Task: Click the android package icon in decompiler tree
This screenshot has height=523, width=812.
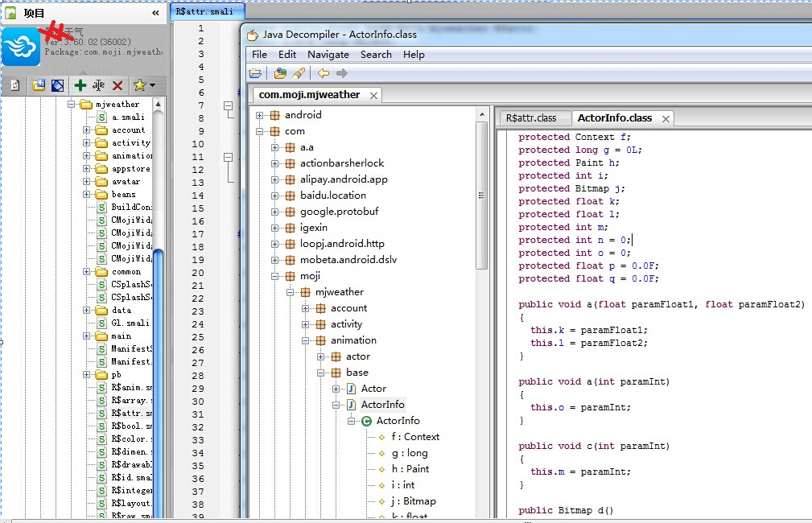Action: 275,115
